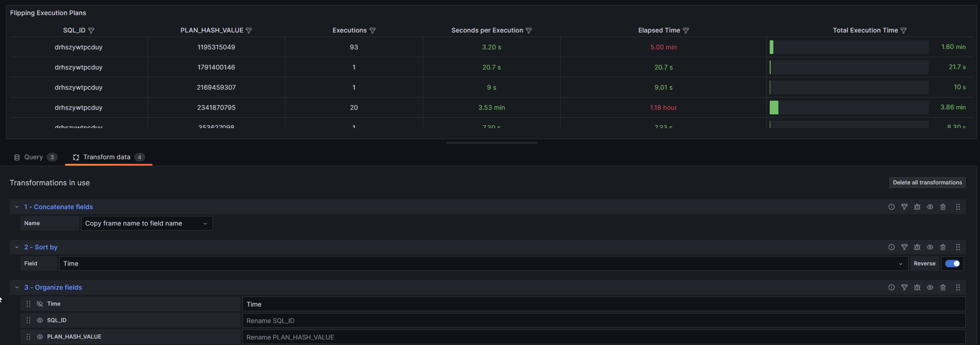Open the Name option dropdown
Image resolution: width=980 pixels, height=345 pixels.
(x=147, y=223)
